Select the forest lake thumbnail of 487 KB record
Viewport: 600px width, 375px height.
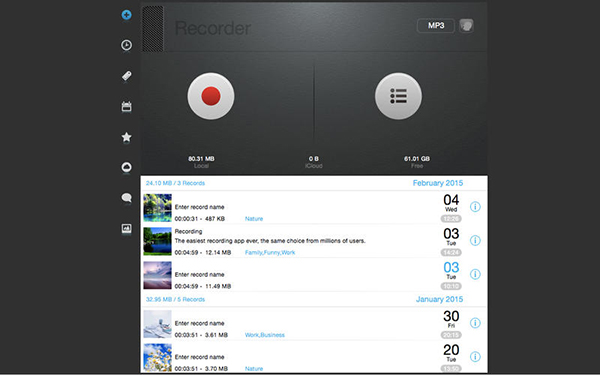pyautogui.click(x=157, y=208)
